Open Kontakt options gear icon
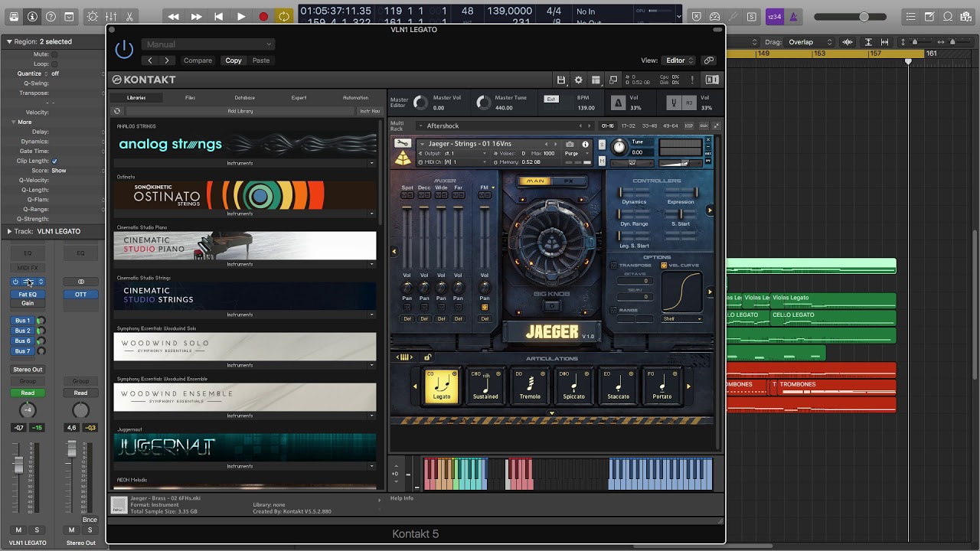The width and height of the screenshot is (980, 551). (x=579, y=80)
